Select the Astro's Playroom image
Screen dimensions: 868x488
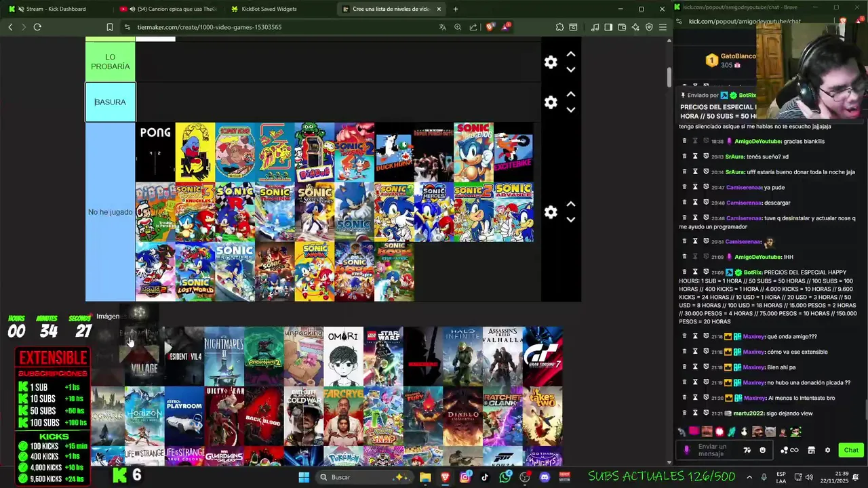tap(184, 416)
